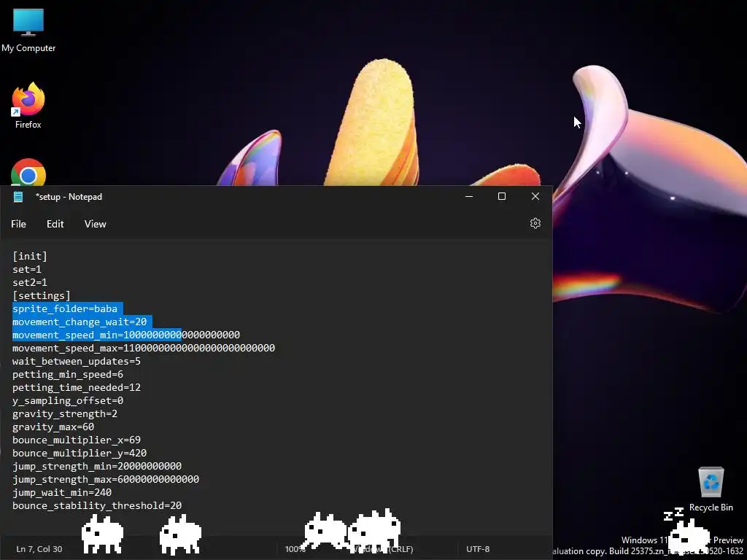
Task: Click the gravity_max=60 line
Action: [53, 427]
